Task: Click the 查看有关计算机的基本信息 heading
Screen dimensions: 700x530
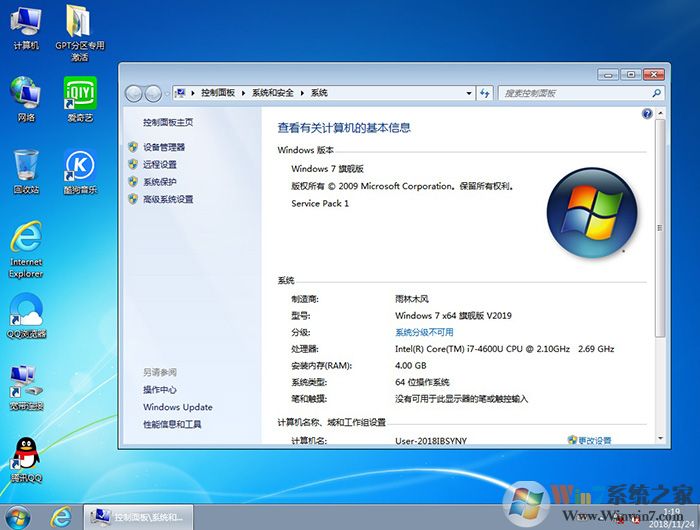Action: pyautogui.click(x=344, y=128)
